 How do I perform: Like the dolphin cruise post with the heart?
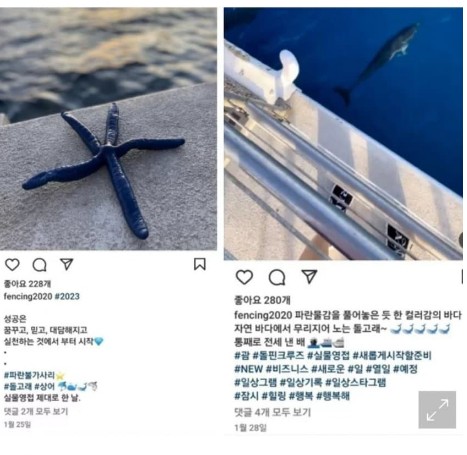click(244, 277)
